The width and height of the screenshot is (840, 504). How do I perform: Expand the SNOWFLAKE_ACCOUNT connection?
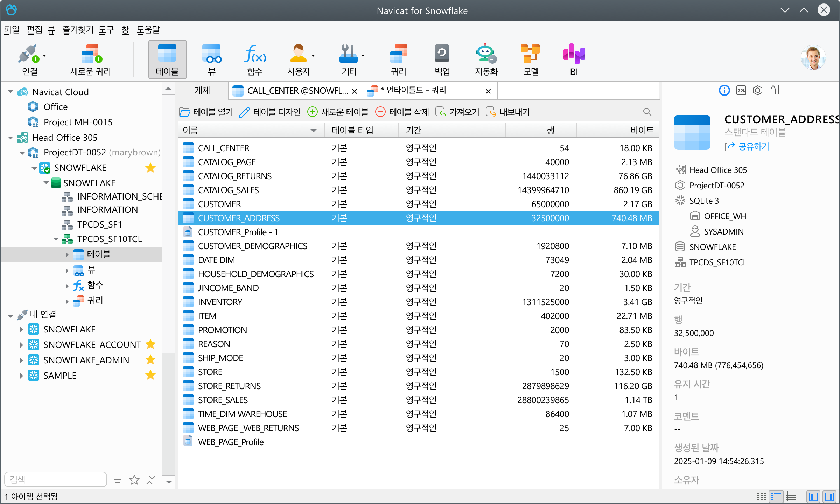coord(21,345)
